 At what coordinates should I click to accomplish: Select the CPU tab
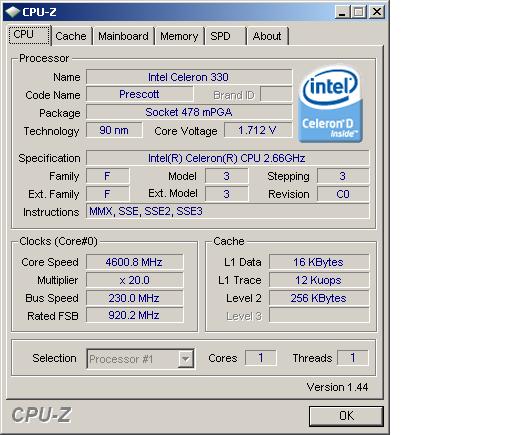click(x=29, y=35)
